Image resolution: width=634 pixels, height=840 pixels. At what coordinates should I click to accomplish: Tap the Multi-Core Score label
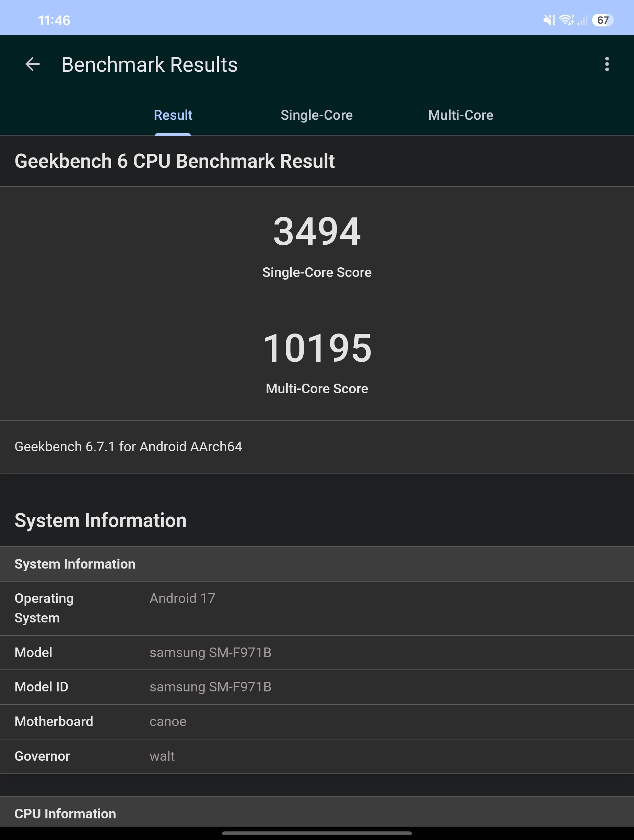[x=317, y=388]
